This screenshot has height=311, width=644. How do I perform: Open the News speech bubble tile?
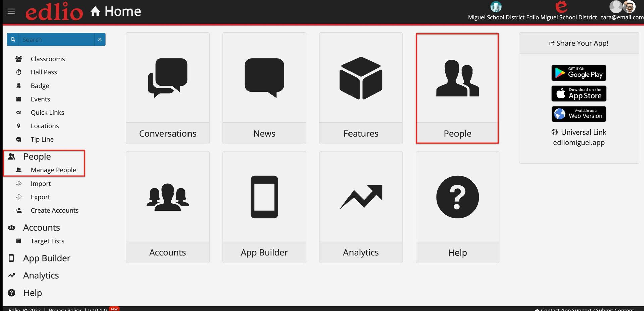pyautogui.click(x=264, y=88)
